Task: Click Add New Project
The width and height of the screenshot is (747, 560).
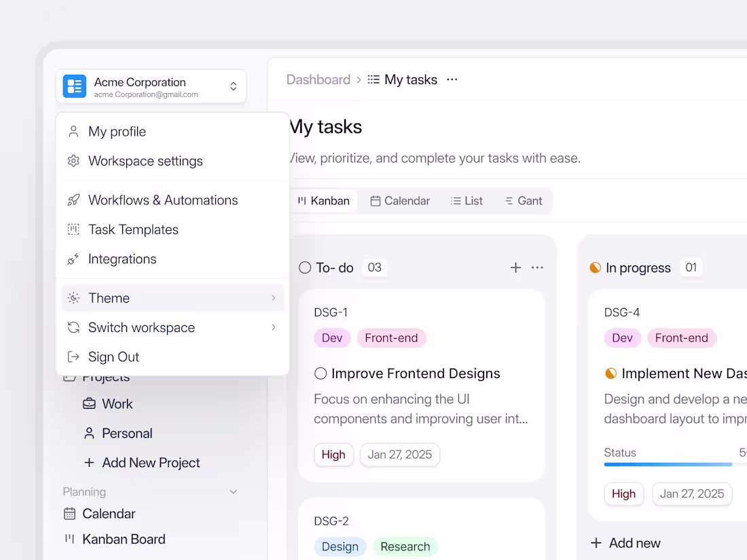Action: pyautogui.click(x=143, y=462)
